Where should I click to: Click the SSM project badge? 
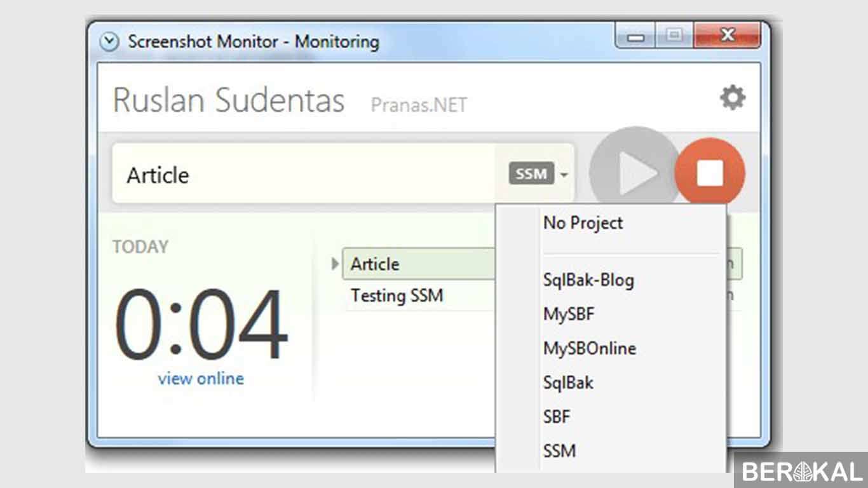tap(531, 173)
